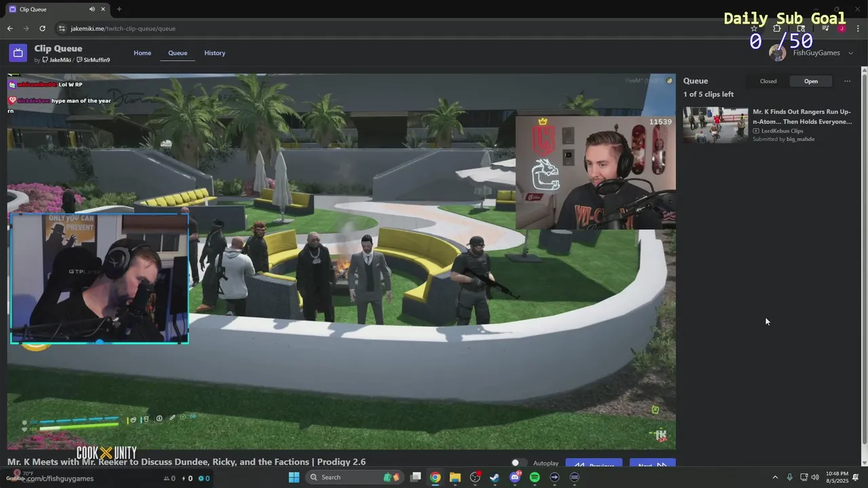
Task: Open Task View on the taskbar
Action: click(x=416, y=477)
